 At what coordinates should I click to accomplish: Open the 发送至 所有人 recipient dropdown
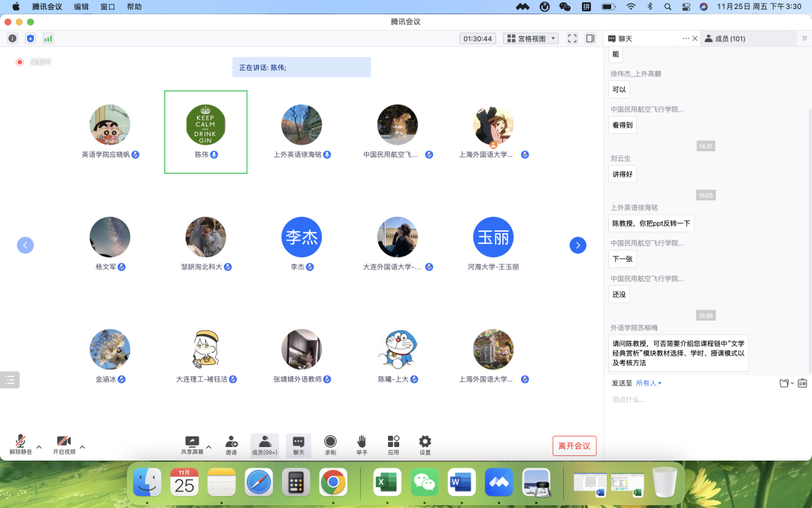tap(648, 383)
